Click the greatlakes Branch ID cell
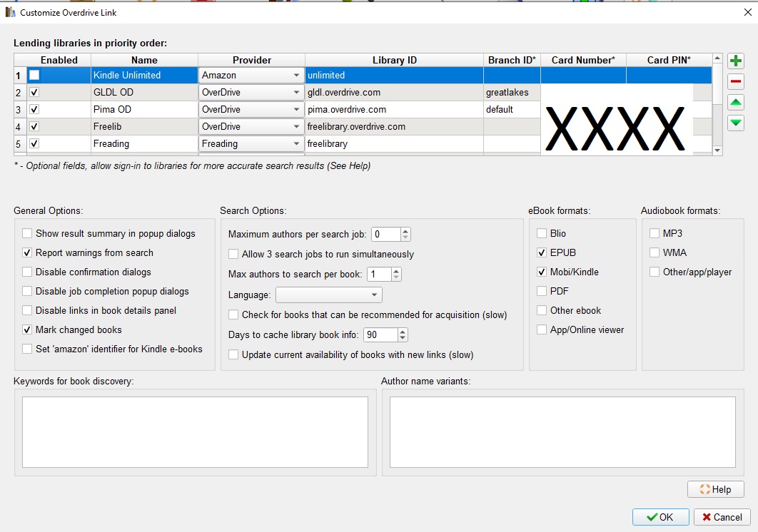The image size is (758, 532). click(x=512, y=92)
